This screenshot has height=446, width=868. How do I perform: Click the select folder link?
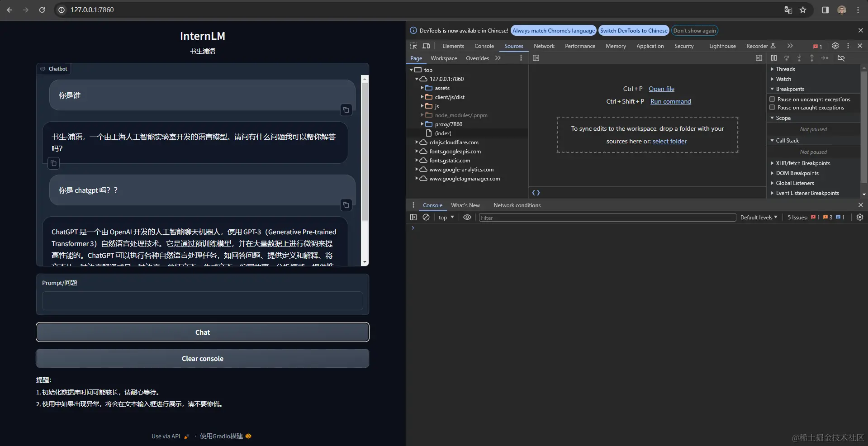pos(669,141)
